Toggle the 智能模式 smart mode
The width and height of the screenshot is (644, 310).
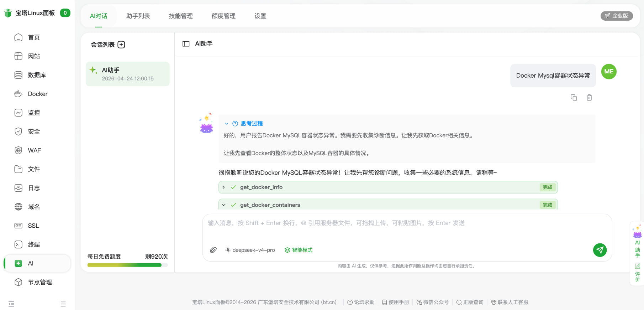click(x=298, y=250)
